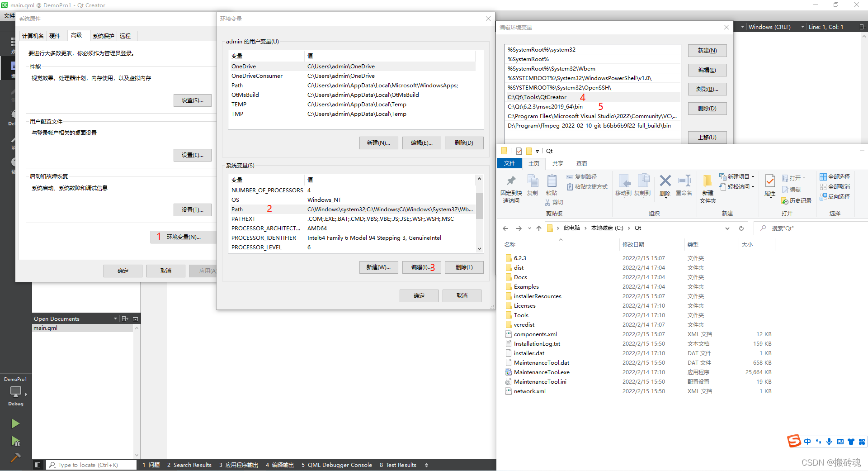Toggle Qt Creator left sidebar visibility
This screenshot has height=471, width=868.
(38, 465)
